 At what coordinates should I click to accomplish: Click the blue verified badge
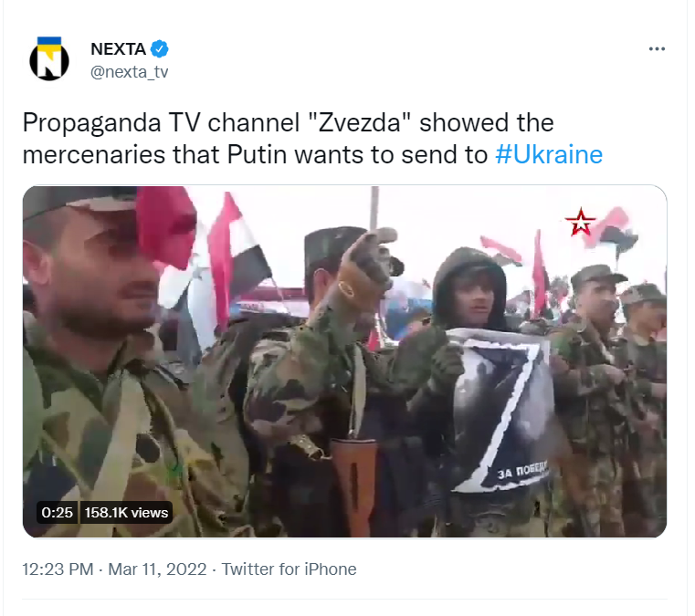point(160,48)
